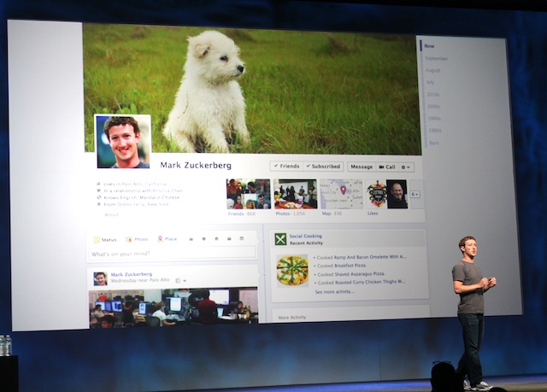Jump to 2000s on the timeline
547x392 pixels.
[x=433, y=107]
